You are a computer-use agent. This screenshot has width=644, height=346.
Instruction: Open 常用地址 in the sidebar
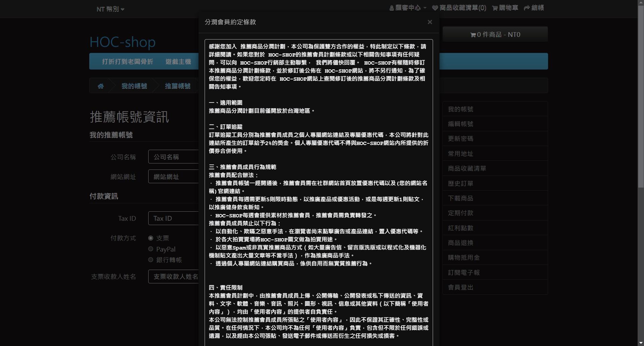[x=495, y=154]
